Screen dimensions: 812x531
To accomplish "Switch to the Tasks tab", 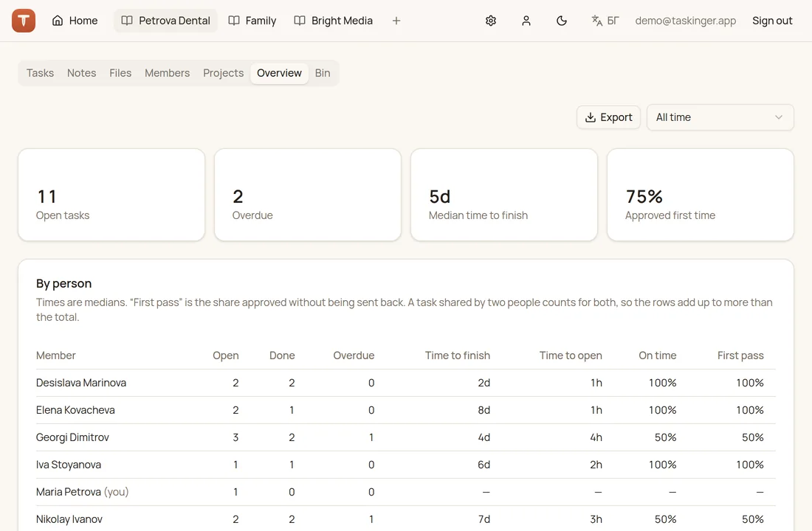I will pyautogui.click(x=41, y=73).
